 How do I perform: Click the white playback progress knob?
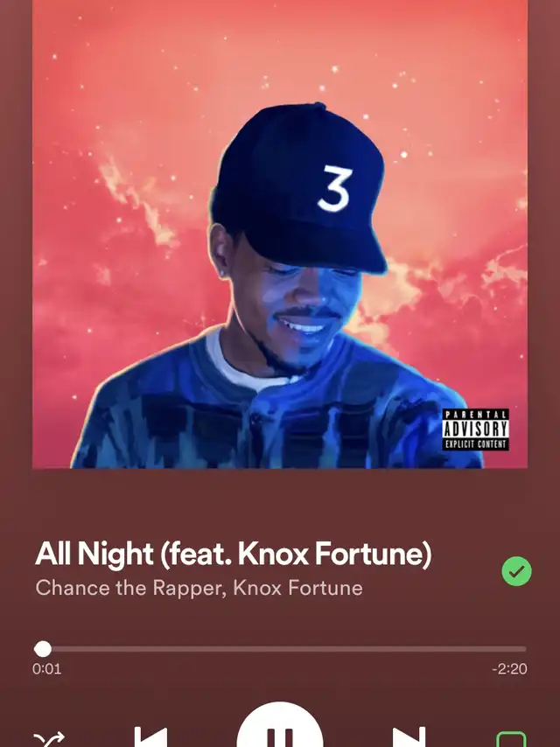[43, 649]
